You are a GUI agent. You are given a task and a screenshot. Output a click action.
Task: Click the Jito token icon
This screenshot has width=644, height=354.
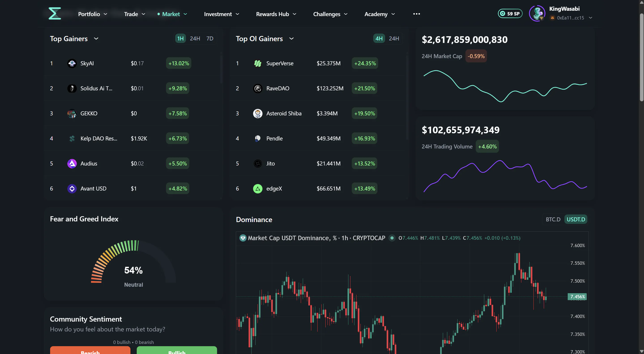point(258,163)
